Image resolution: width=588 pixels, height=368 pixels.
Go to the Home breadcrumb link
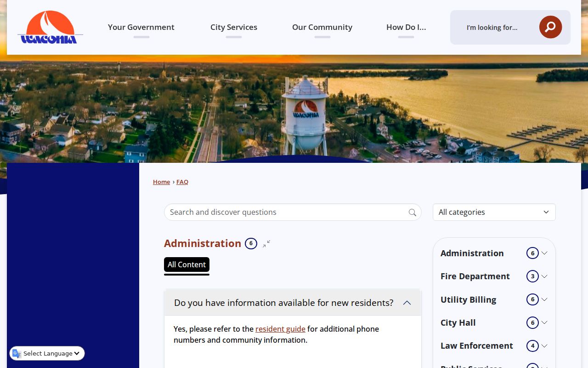161,182
